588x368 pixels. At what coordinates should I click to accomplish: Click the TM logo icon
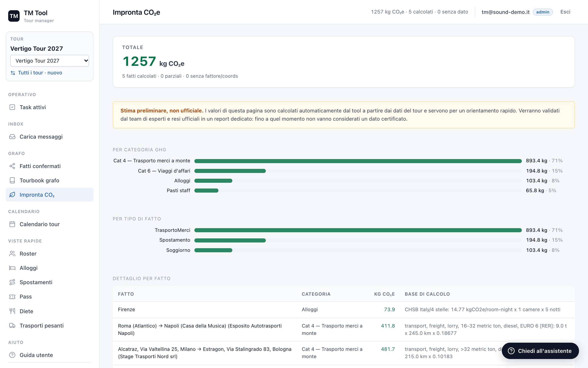[x=14, y=16]
